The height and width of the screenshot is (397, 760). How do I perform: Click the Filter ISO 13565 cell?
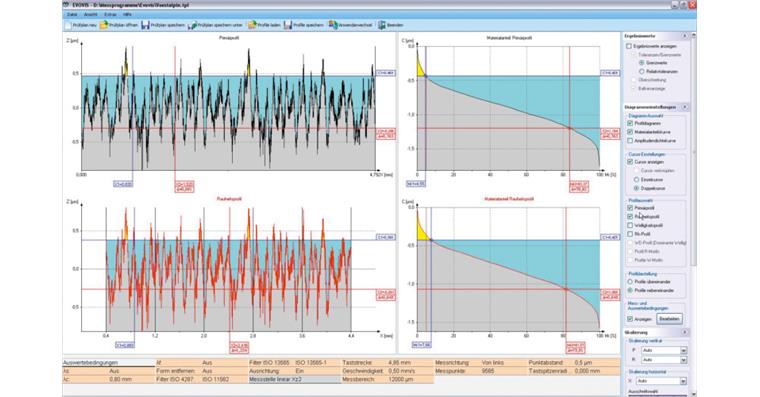(269, 363)
